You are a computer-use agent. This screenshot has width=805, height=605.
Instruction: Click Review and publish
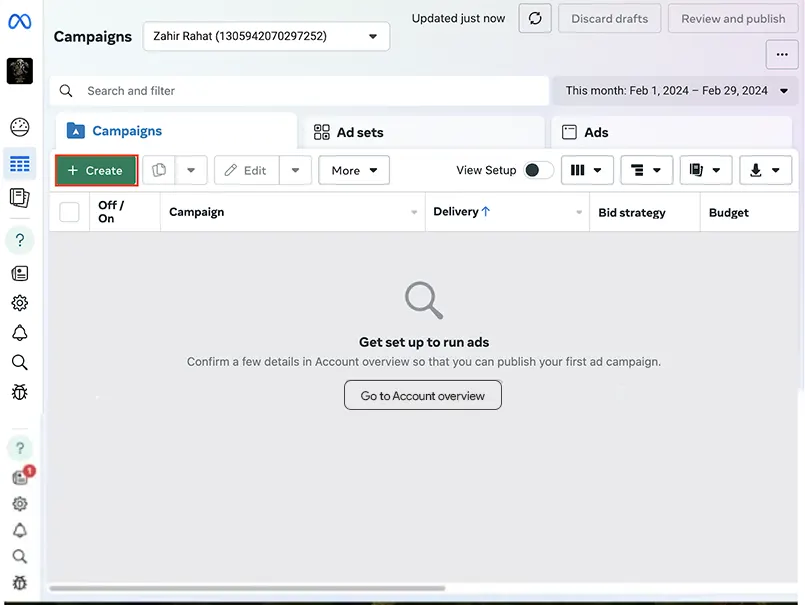[x=732, y=18]
